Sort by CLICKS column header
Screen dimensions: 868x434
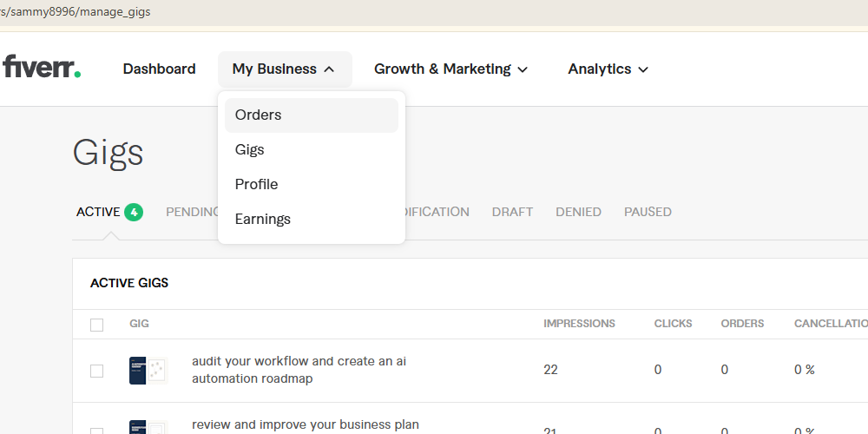(x=674, y=324)
